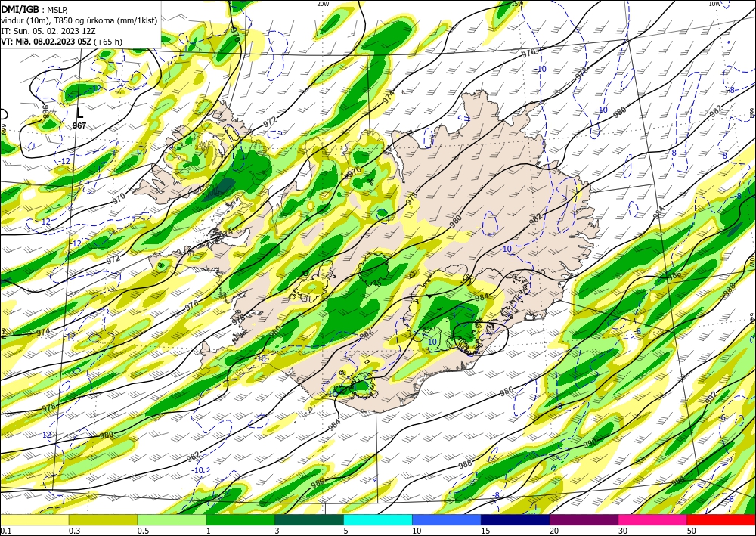Select the '992' isobar label

pos(711,397)
